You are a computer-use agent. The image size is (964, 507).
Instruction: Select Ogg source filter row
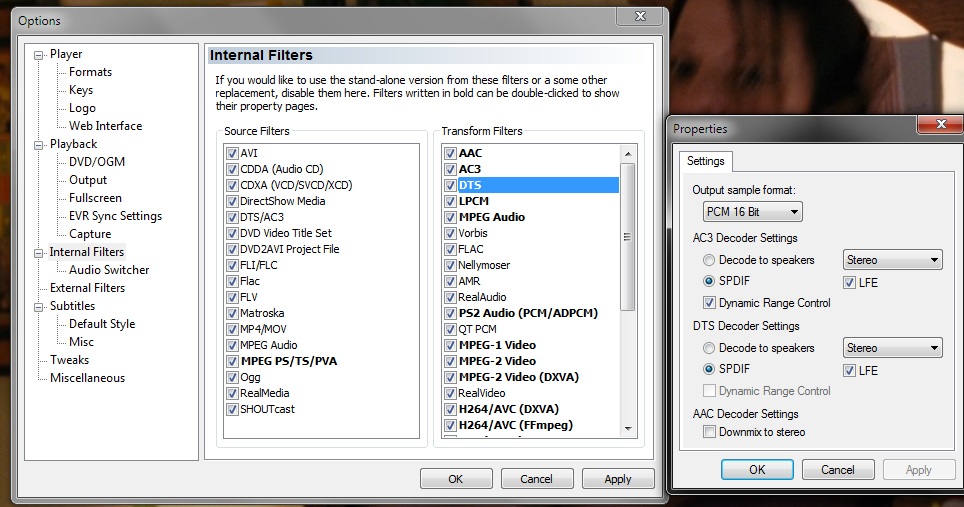(250, 377)
